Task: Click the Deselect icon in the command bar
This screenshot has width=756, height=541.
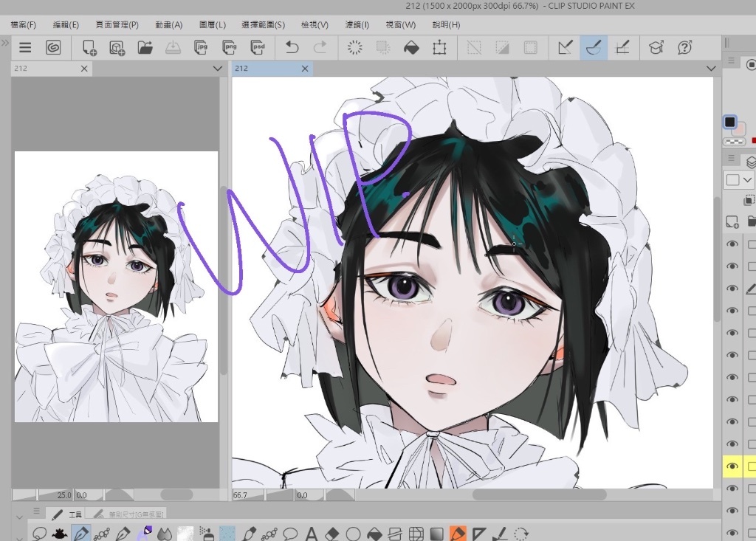Action: [x=474, y=47]
